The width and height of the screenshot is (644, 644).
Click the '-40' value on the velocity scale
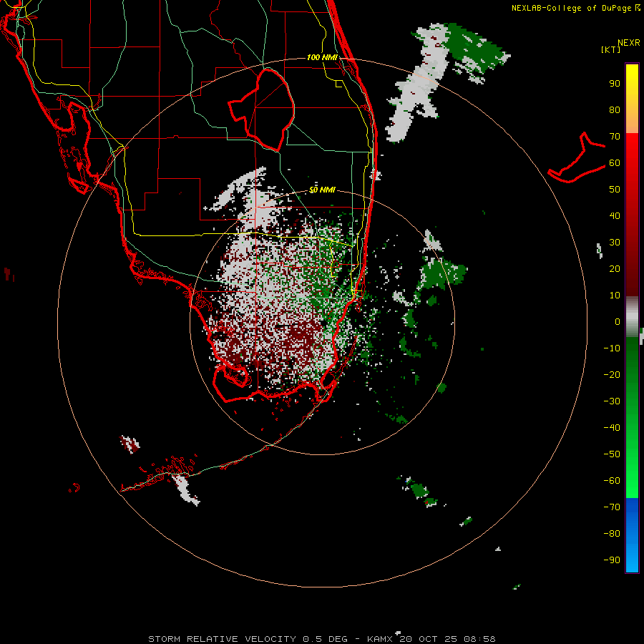612,428
